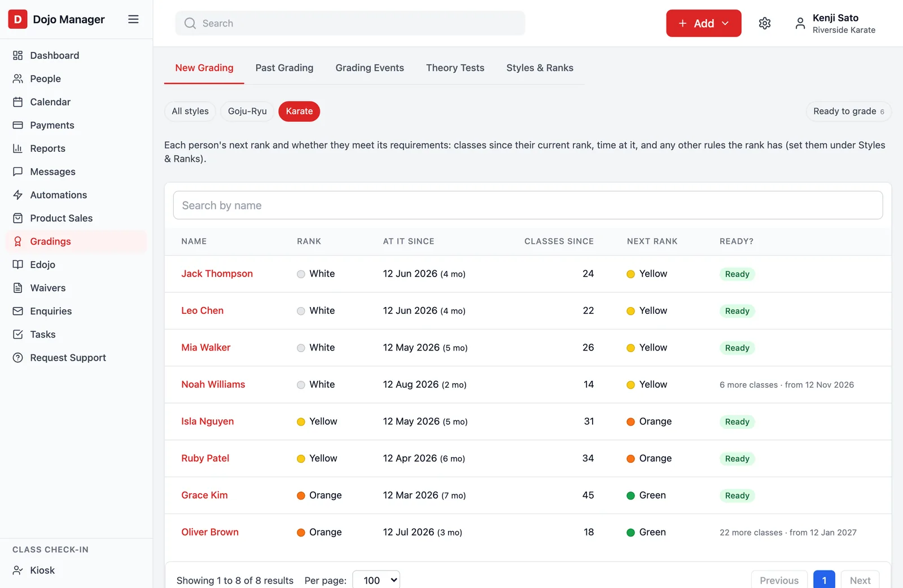
Task: Open the Per page dropdown
Action: (376, 580)
